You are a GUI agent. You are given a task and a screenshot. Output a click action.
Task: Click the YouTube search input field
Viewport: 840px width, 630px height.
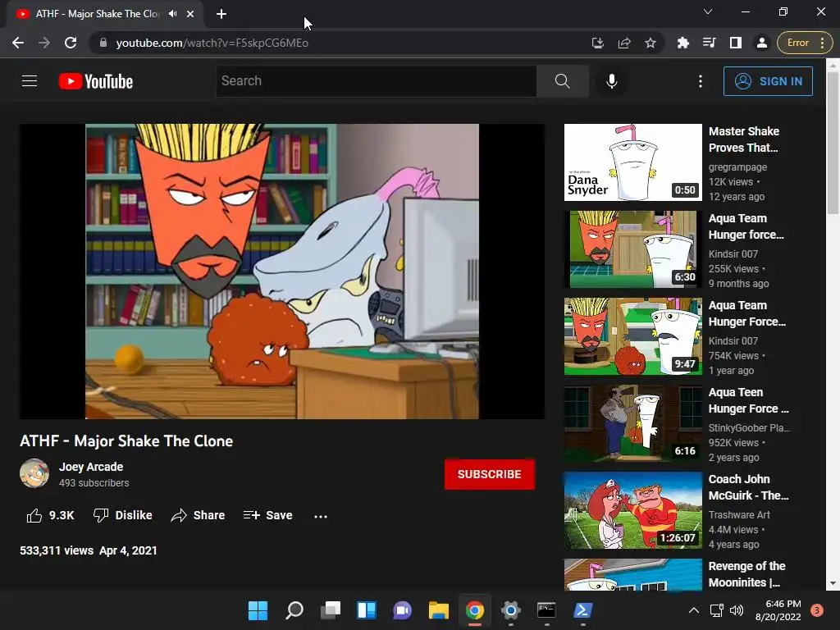[x=376, y=81]
